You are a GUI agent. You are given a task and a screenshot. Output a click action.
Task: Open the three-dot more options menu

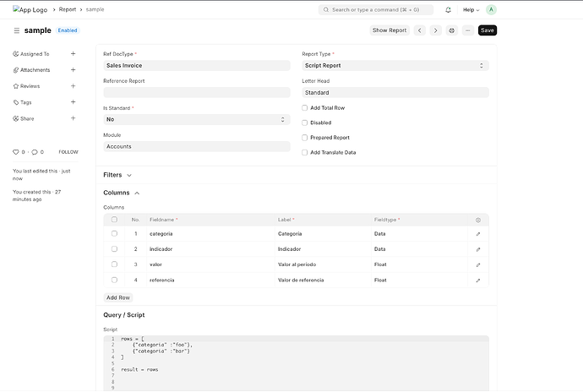pos(467,30)
